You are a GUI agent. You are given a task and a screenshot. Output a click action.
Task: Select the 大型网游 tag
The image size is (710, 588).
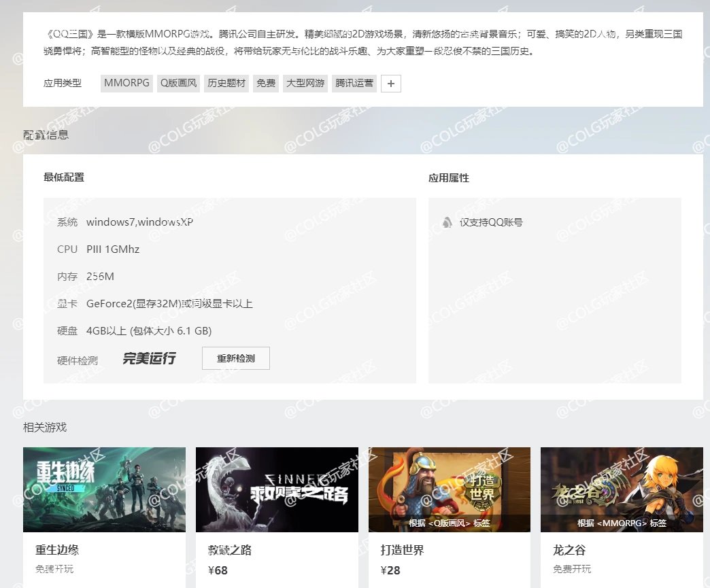point(305,84)
